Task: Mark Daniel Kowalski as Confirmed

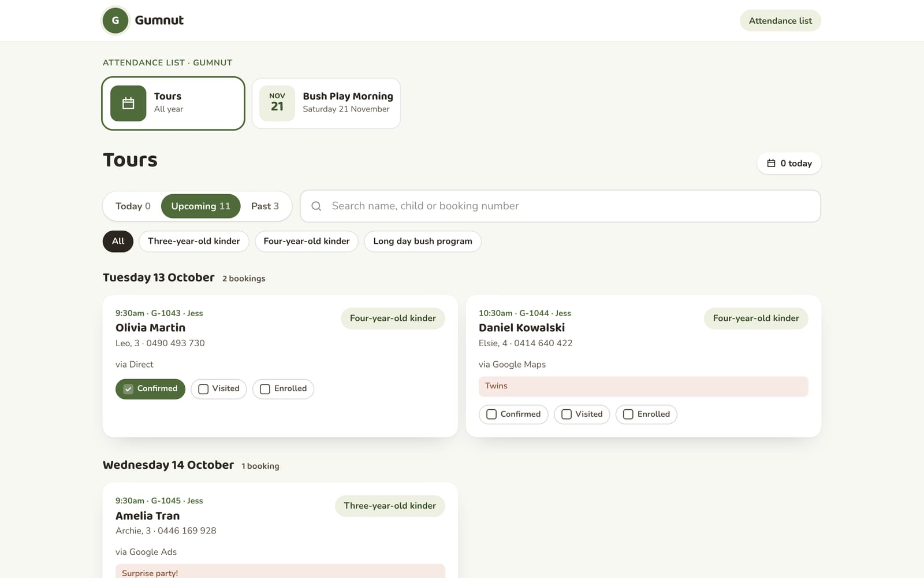Action: coord(513,414)
